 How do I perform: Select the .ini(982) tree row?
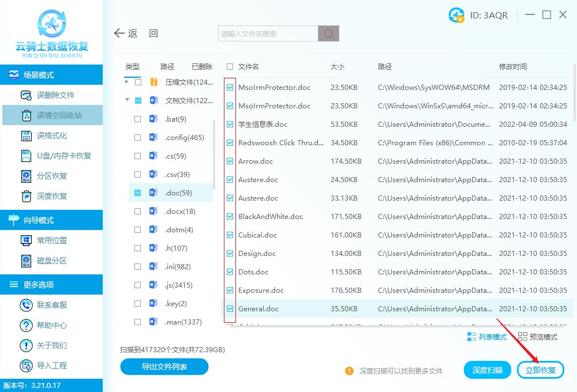point(171,266)
